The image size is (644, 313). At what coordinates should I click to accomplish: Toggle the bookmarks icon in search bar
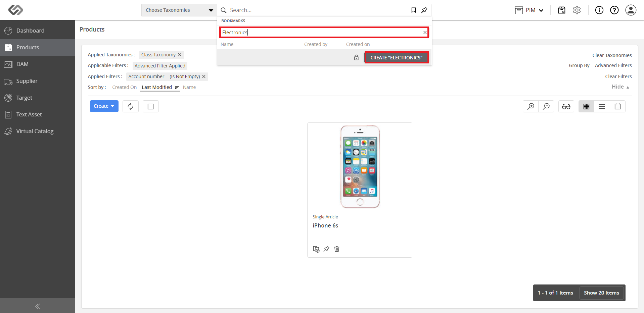(x=414, y=10)
